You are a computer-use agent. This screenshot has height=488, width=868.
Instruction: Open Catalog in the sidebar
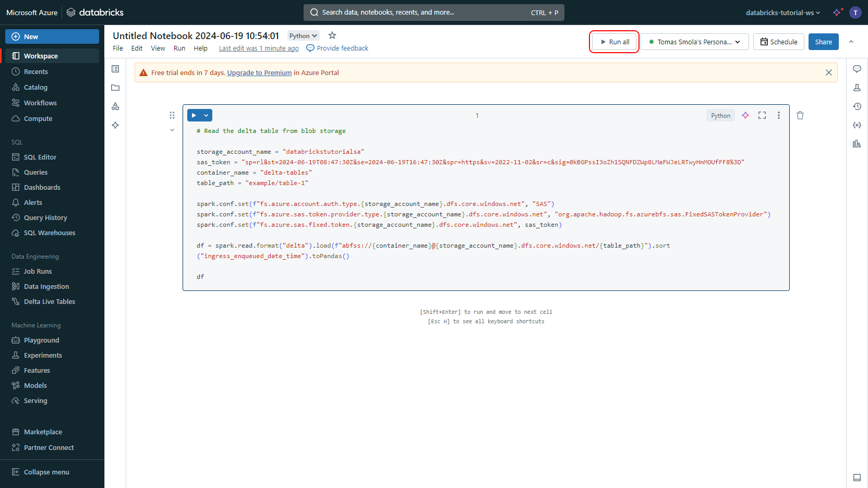52,87
